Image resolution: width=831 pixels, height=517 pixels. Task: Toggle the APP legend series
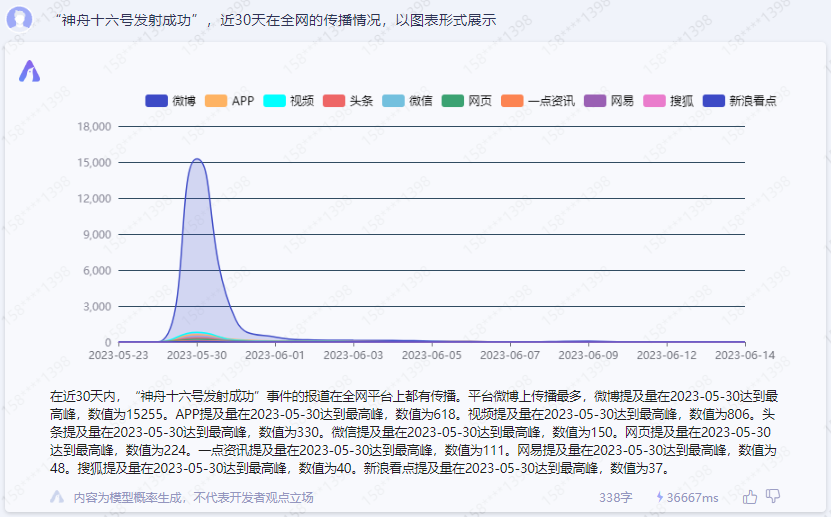[229, 101]
